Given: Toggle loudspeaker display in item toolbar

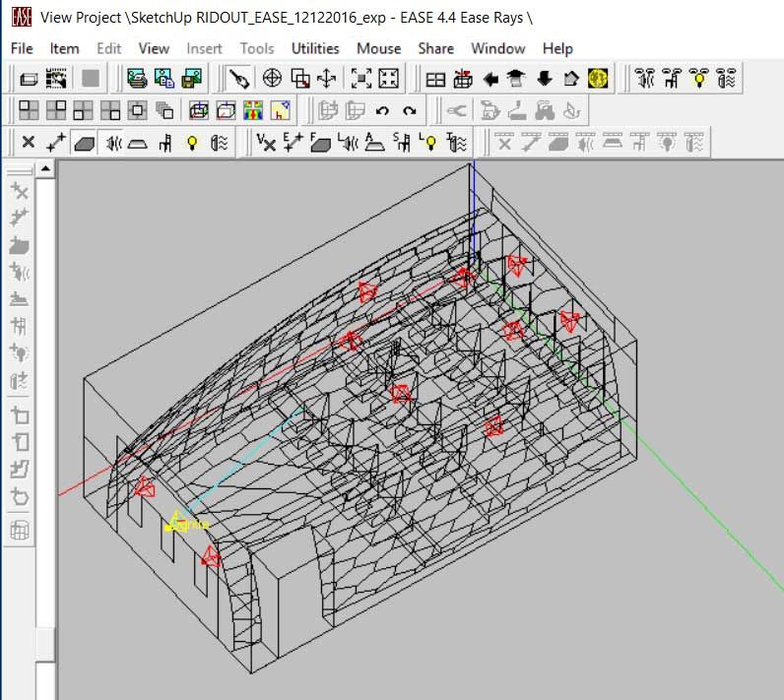Looking at the screenshot, I should point(113,143).
